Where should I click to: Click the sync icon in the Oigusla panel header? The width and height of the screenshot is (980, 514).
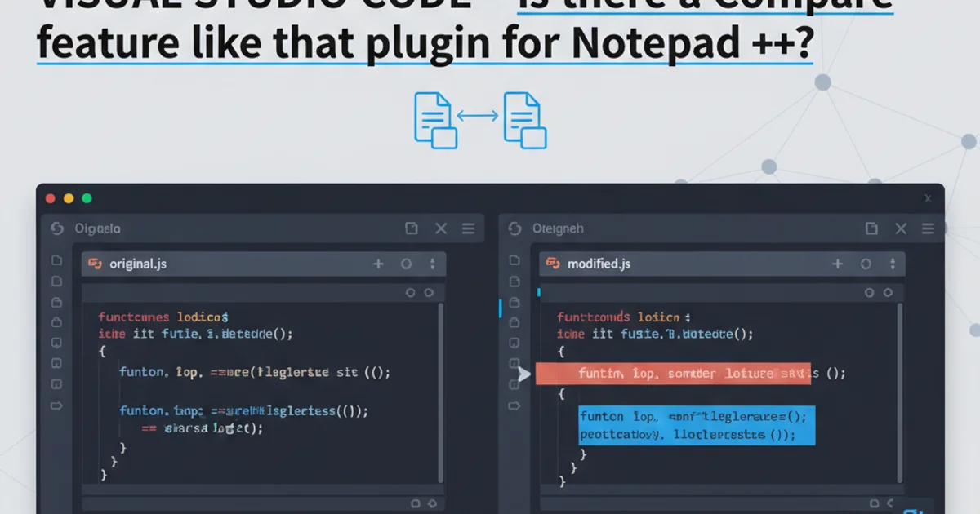pyautogui.click(x=56, y=229)
